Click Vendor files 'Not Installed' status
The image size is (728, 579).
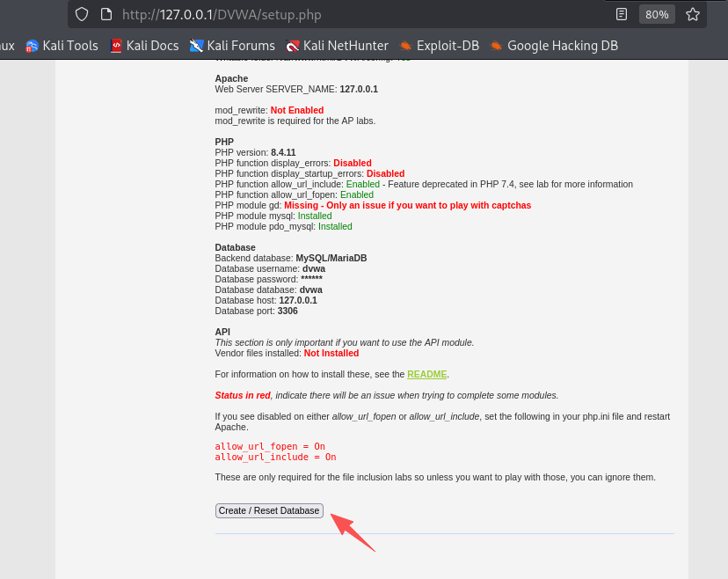pyautogui.click(x=331, y=353)
